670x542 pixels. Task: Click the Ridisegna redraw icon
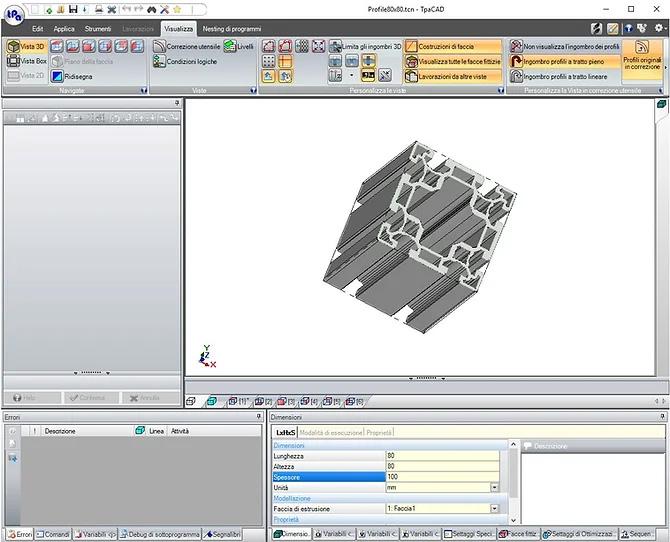pos(57,77)
